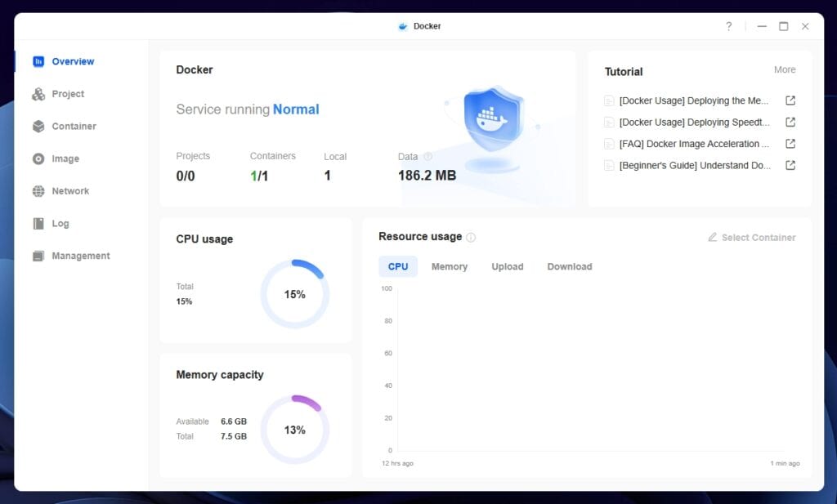Screen dimensions: 837x504
Task: Click the CPU usage 15% ring gauge
Action: pos(294,294)
